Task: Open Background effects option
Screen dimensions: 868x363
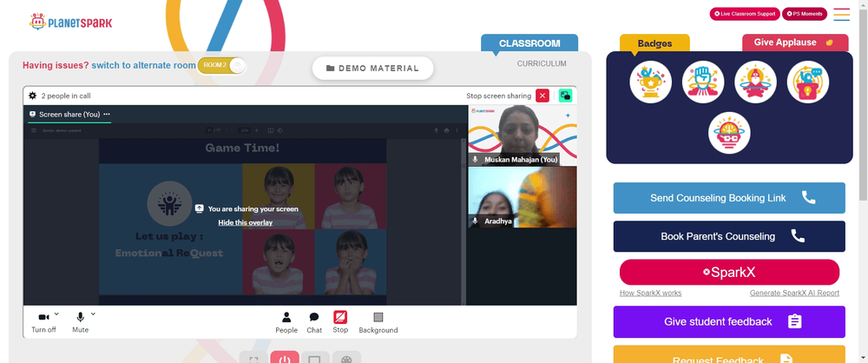Action: (x=378, y=322)
